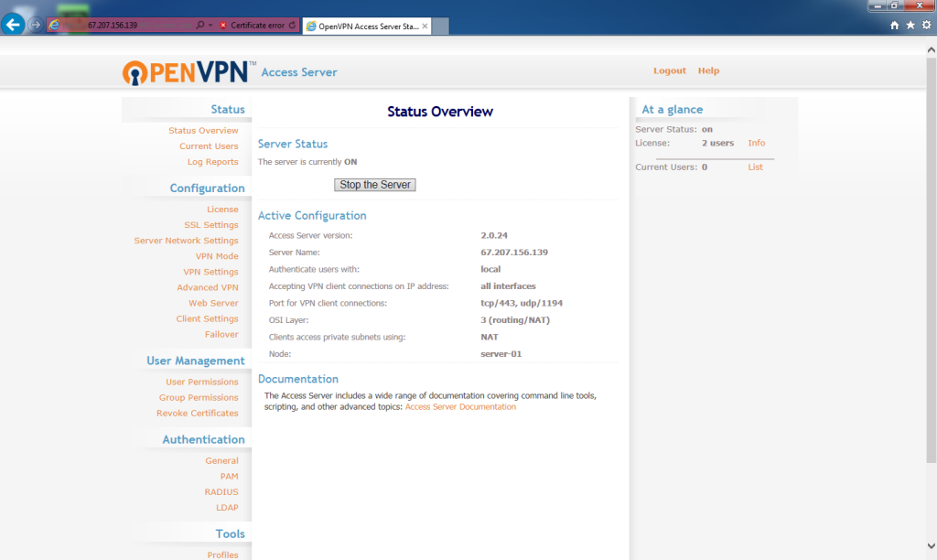The image size is (937, 560).
Task: Click the scrollbar up arrow
Action: coord(931,50)
